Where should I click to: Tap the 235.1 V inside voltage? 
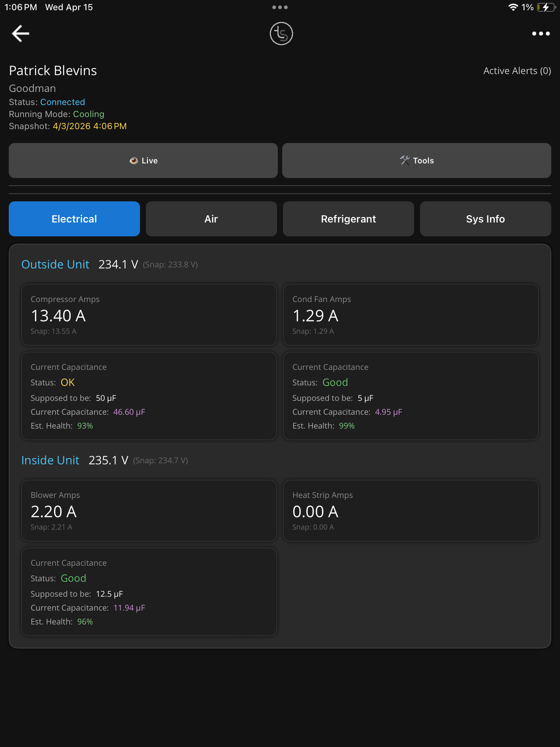coord(109,460)
